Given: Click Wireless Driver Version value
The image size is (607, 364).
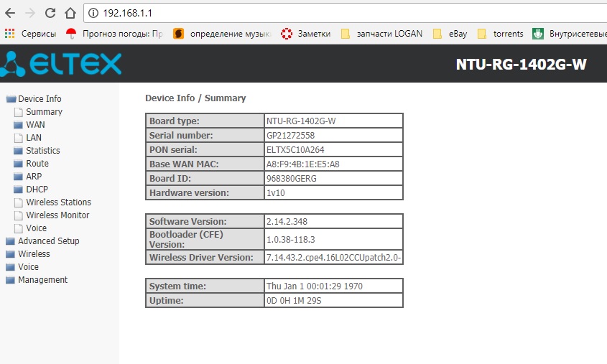Looking at the screenshot, I should [x=333, y=258].
